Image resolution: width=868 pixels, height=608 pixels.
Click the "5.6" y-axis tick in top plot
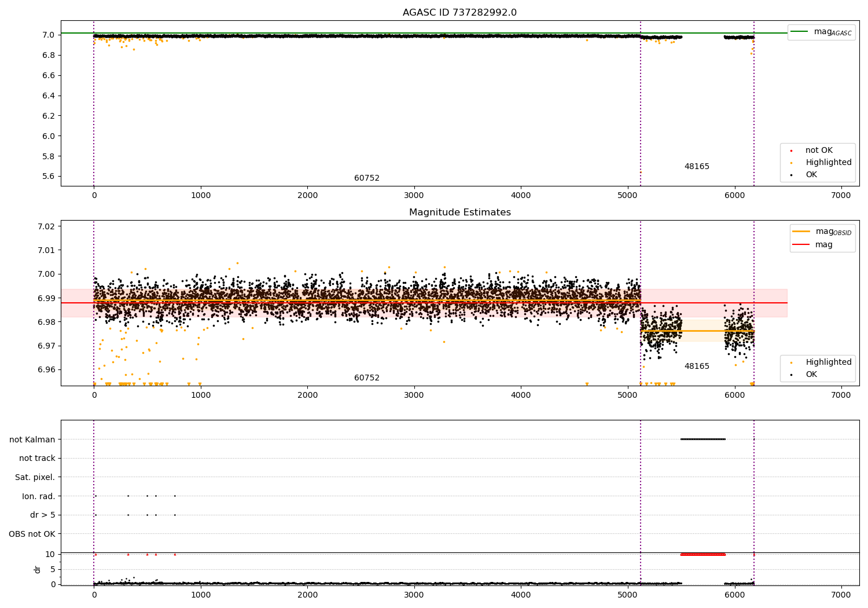point(49,177)
